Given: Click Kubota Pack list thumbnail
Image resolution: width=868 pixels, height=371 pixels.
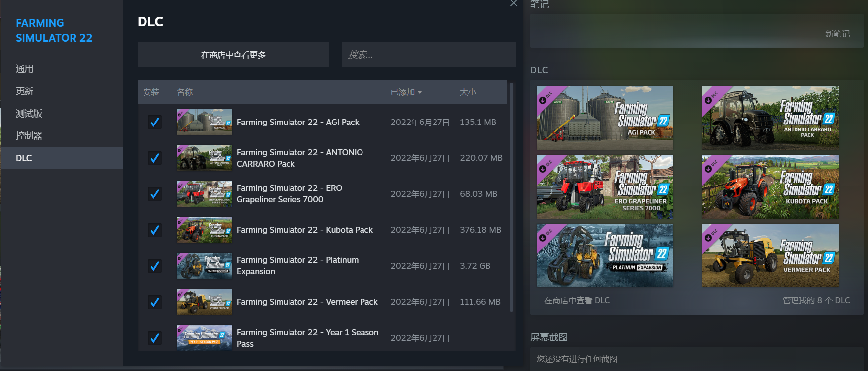Looking at the screenshot, I should tap(205, 230).
